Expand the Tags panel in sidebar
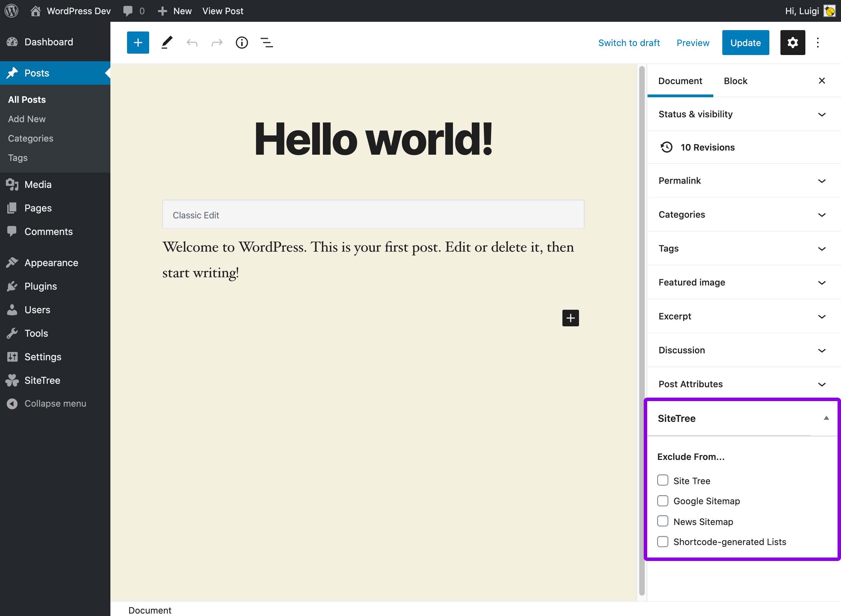 coord(744,249)
